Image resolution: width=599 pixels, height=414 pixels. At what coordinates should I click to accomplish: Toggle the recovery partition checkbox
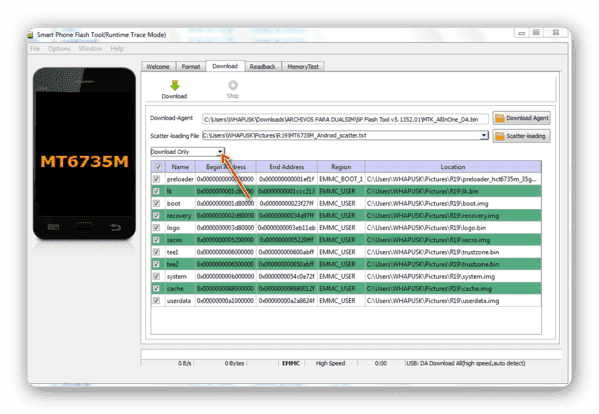click(x=156, y=215)
